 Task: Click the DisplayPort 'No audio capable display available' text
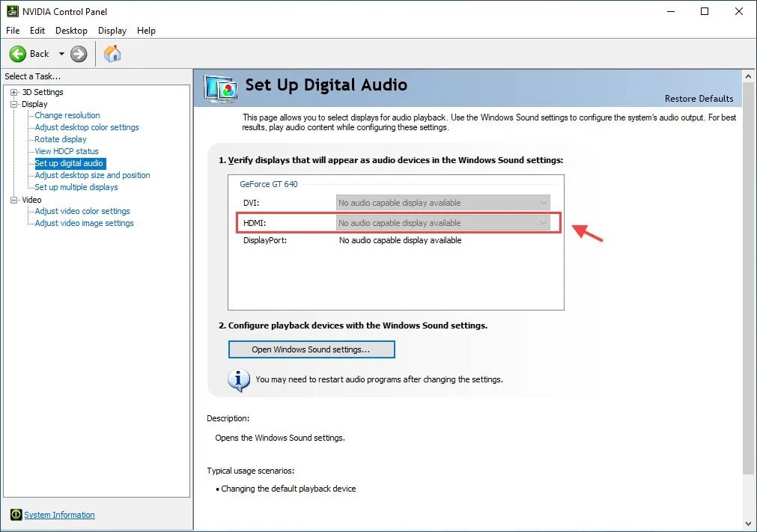pos(401,240)
